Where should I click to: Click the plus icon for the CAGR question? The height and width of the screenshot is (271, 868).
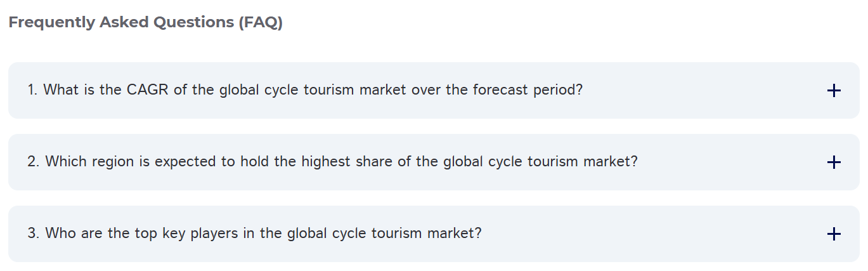834,91
